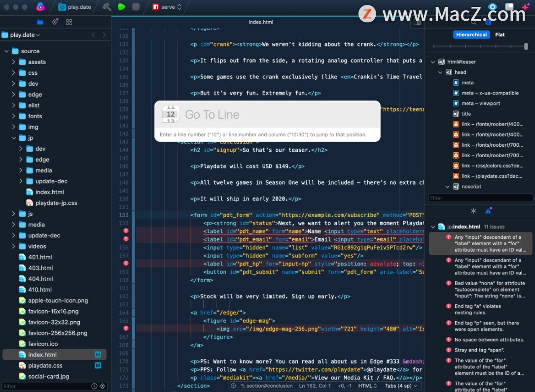
Task: Show recent files clock filter icon
Action: coord(94,386)
